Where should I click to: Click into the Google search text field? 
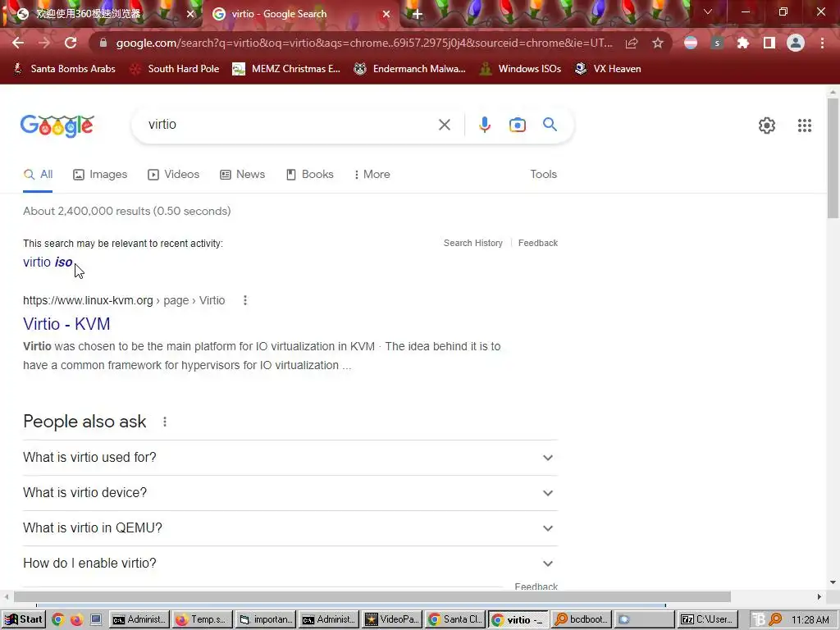point(290,125)
